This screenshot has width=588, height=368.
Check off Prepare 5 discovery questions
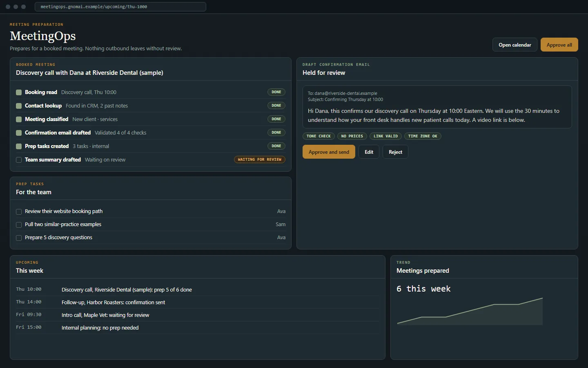[19, 238]
